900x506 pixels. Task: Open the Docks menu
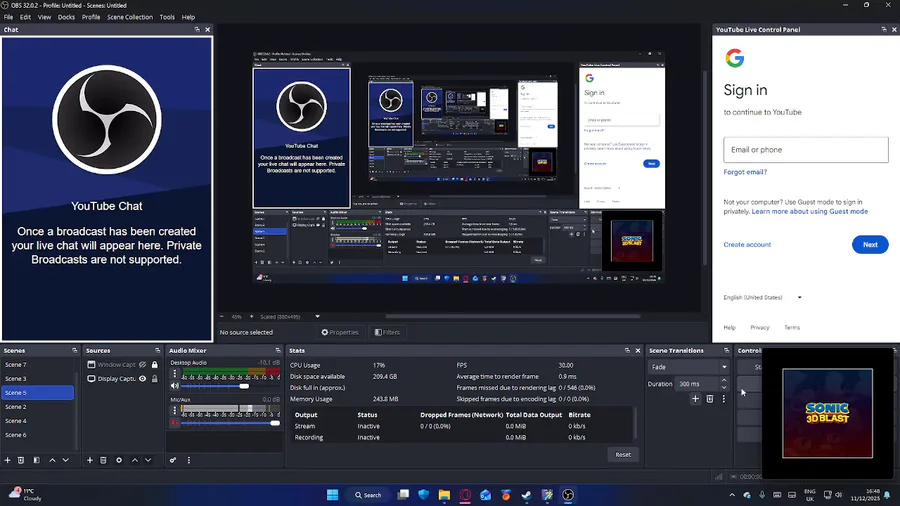tap(66, 17)
